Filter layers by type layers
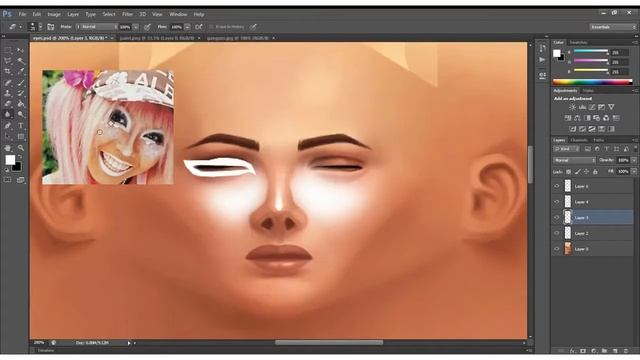640x360 pixels. click(x=607, y=149)
